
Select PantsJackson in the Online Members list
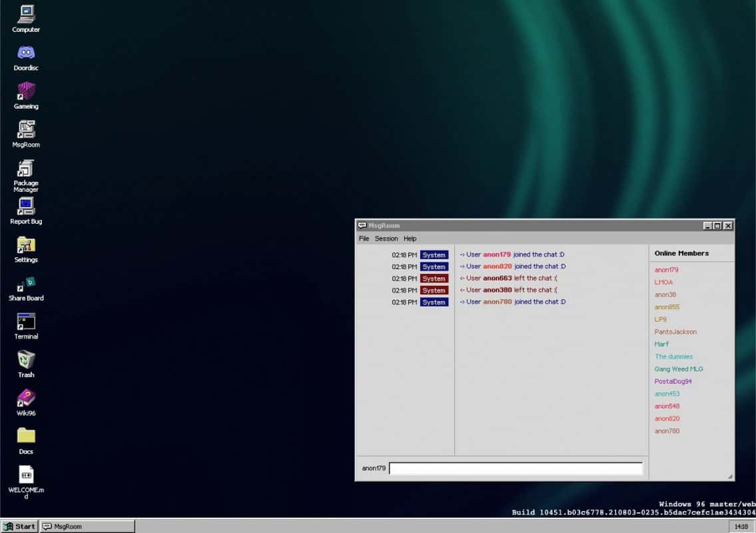(x=675, y=331)
